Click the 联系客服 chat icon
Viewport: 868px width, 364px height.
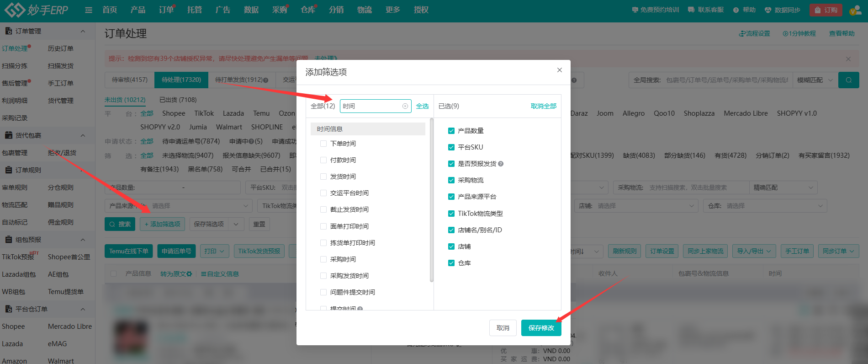point(691,10)
